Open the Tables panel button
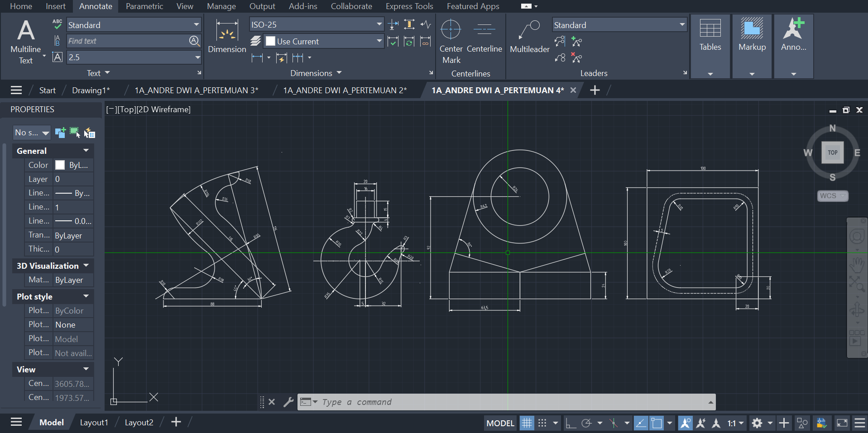This screenshot has width=868, height=433. click(710, 46)
